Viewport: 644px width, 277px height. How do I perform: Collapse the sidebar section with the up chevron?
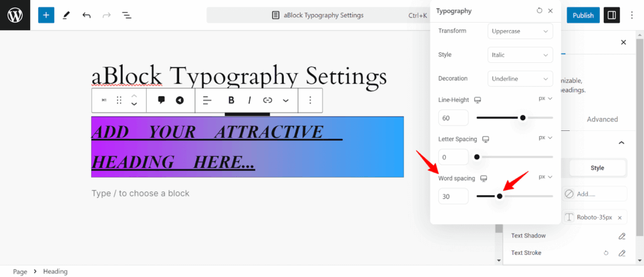coord(621,143)
